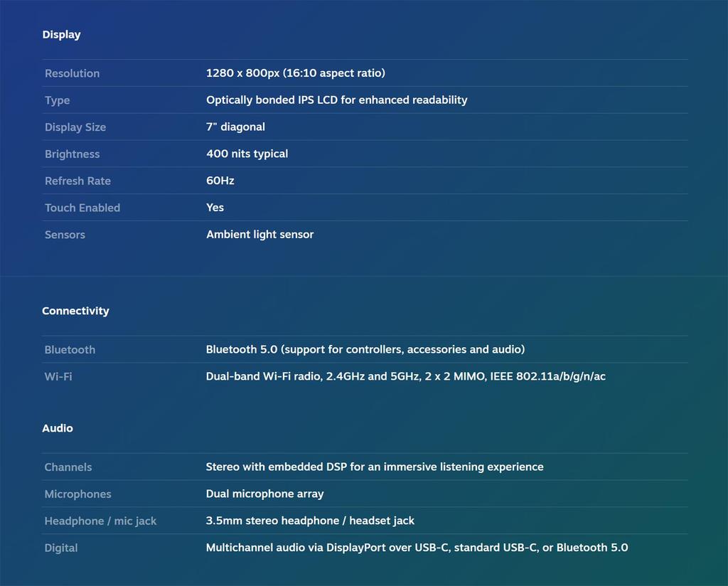The height and width of the screenshot is (586, 728).
Task: Click the Dual microphone array value
Action: pos(264,494)
